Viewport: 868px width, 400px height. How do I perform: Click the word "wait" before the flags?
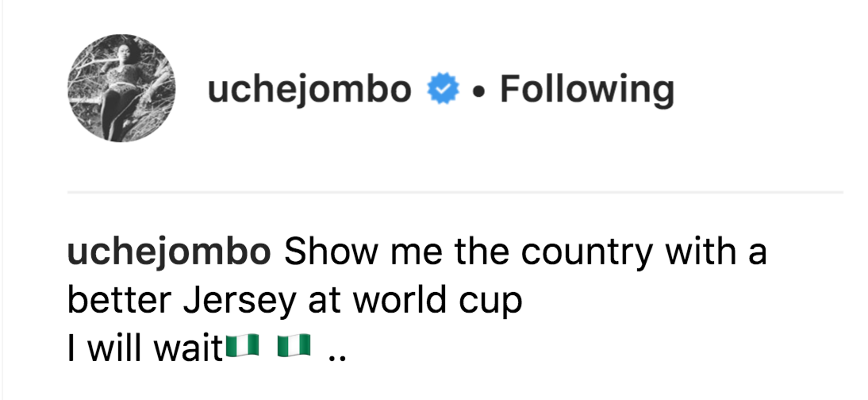[194, 348]
